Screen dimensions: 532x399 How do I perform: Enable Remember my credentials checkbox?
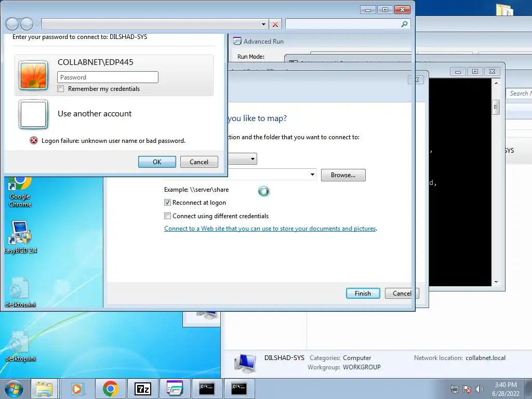pyautogui.click(x=61, y=89)
